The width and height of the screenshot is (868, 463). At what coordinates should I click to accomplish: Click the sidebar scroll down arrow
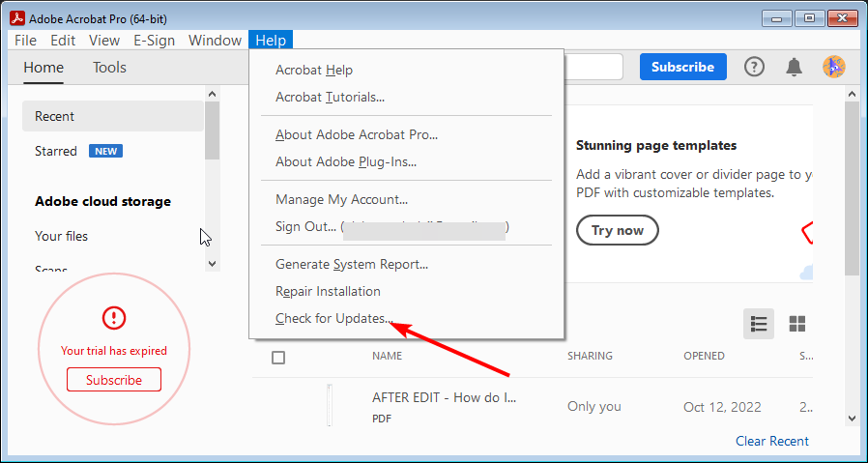point(212,264)
